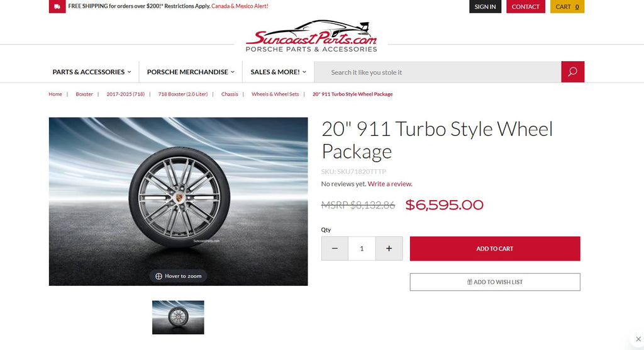Image resolution: width=644 pixels, height=350 pixels.
Task: Open the SuncoastParts.com logo homepage
Action: (x=311, y=36)
